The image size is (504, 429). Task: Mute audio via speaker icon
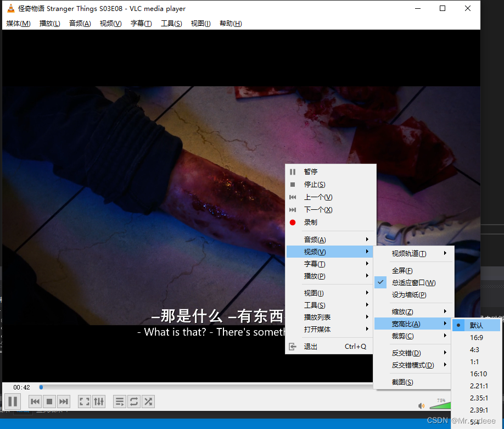pos(421,406)
